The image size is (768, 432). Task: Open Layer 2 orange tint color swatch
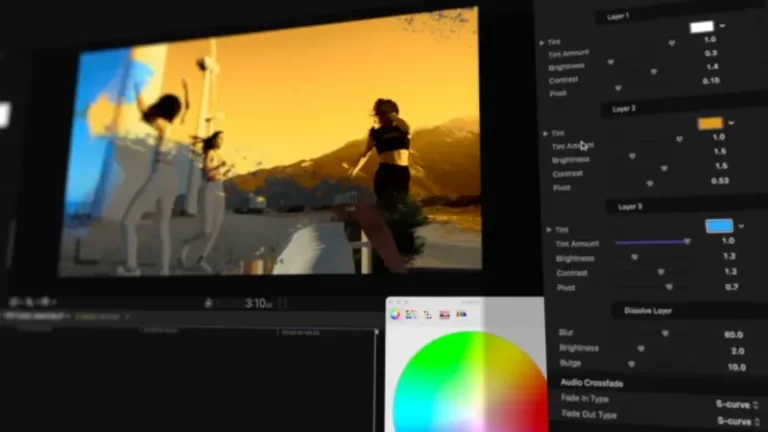click(x=710, y=123)
